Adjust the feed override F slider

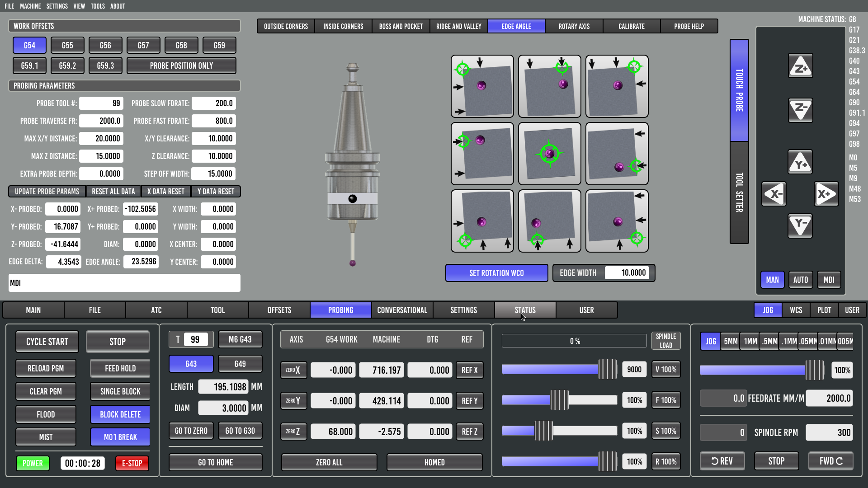coord(559,400)
